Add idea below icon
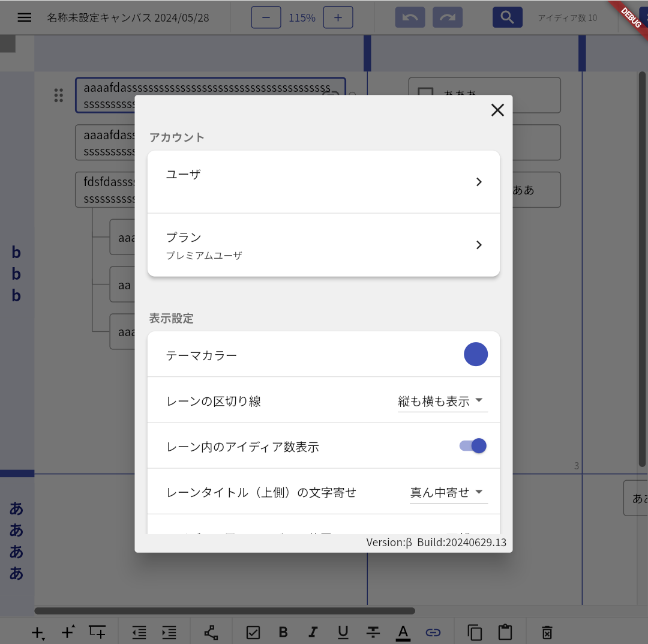 coord(38,633)
